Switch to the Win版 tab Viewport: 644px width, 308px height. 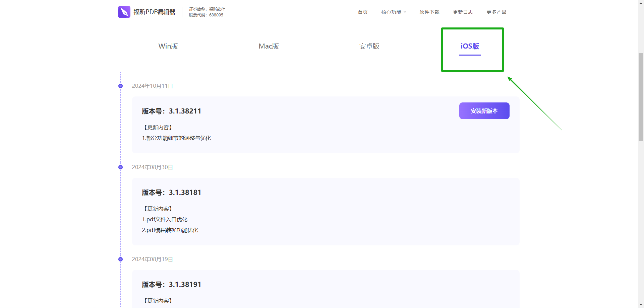168,46
